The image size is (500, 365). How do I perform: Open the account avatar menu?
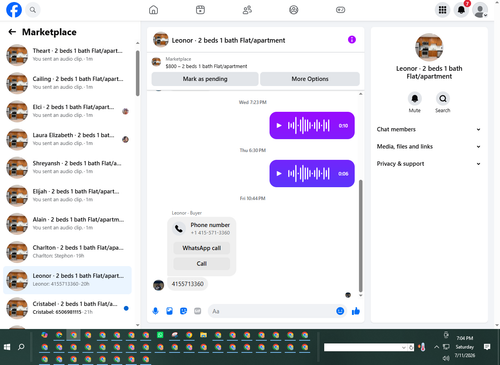coord(480,10)
